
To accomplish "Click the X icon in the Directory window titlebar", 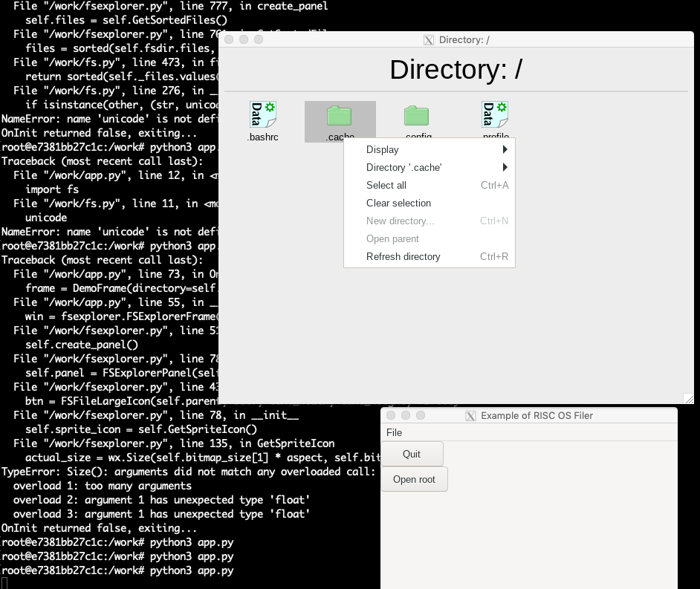I will [429, 40].
